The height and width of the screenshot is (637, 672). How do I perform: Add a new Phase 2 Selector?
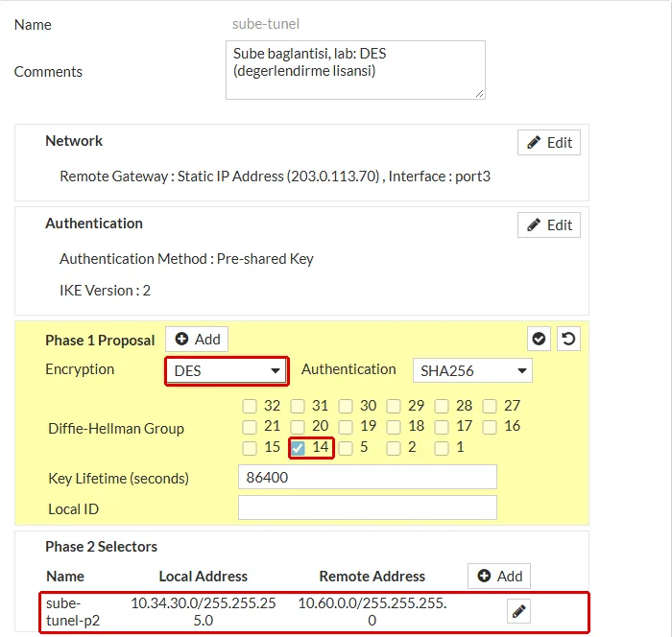pos(499,577)
